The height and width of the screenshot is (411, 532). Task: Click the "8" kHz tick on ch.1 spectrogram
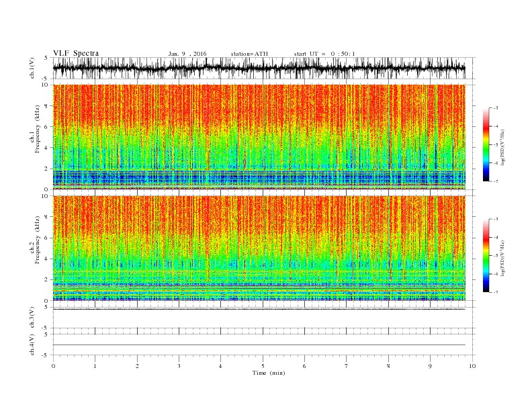pos(47,106)
